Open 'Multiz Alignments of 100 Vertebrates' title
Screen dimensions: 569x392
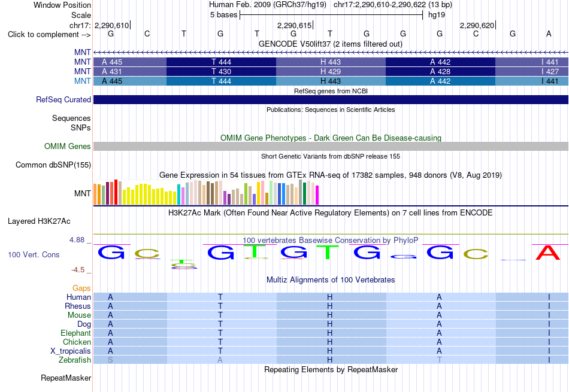point(331,280)
